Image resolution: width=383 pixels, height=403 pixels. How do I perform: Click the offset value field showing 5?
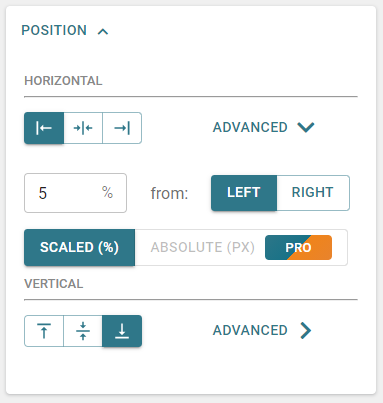pos(75,193)
